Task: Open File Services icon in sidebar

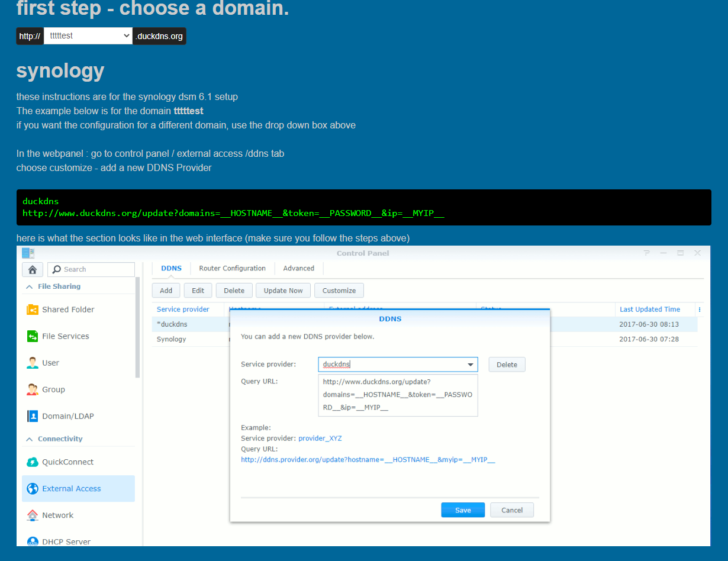Action: (x=33, y=336)
